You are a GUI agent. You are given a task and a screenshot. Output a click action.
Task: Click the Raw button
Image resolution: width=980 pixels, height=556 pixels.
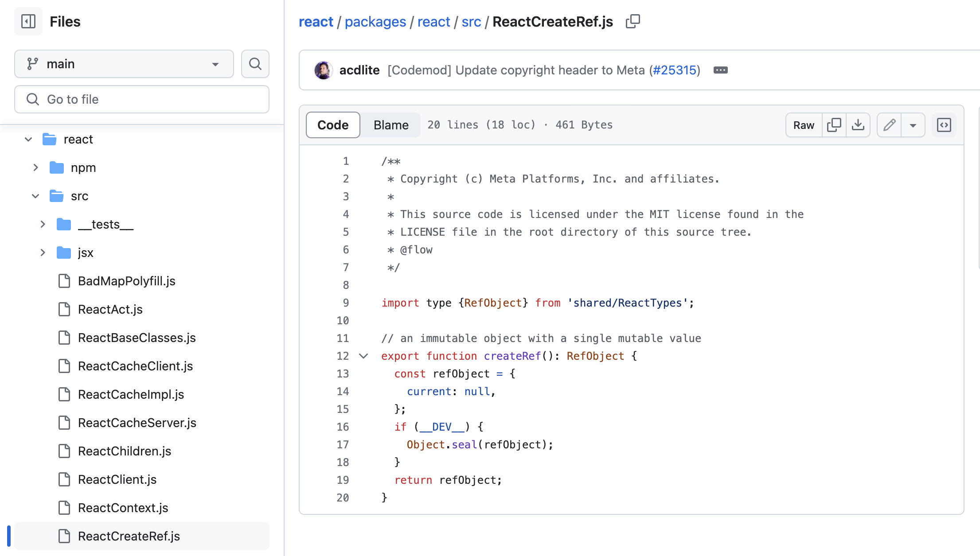click(x=804, y=125)
